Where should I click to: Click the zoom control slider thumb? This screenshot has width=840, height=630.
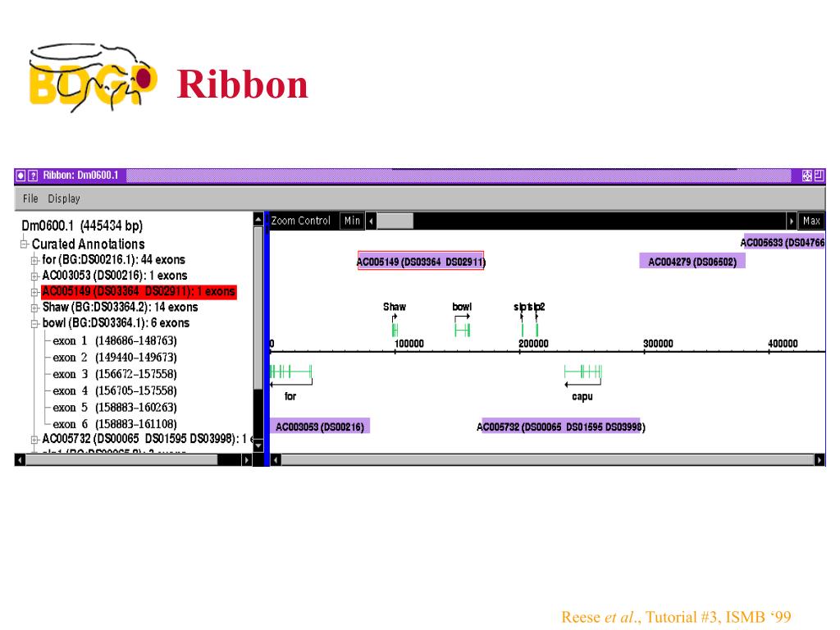[395, 221]
